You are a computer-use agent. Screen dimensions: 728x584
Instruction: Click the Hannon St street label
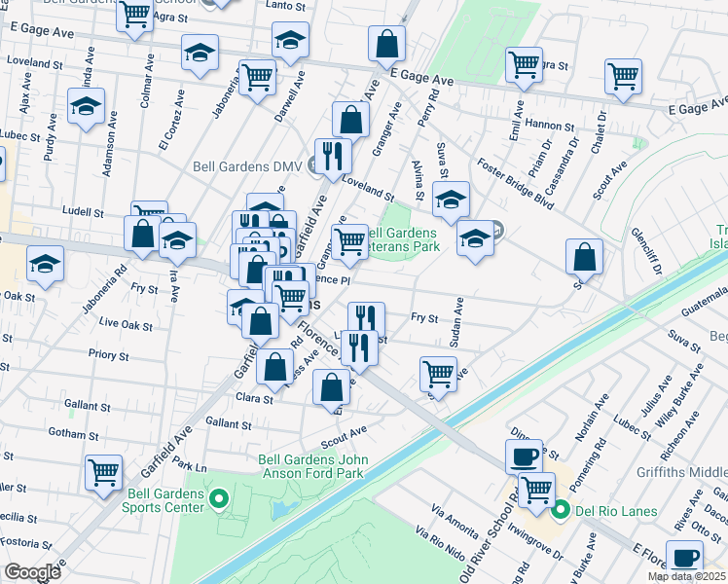[550, 125]
